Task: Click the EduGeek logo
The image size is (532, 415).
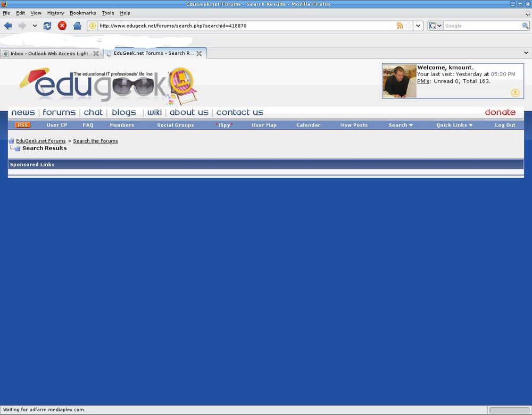Action: 109,86
